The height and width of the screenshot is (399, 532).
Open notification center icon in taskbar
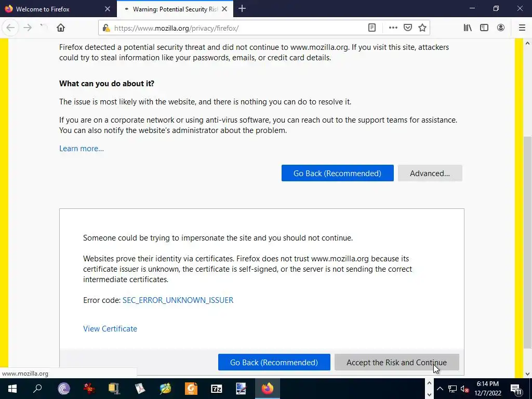pos(516,389)
